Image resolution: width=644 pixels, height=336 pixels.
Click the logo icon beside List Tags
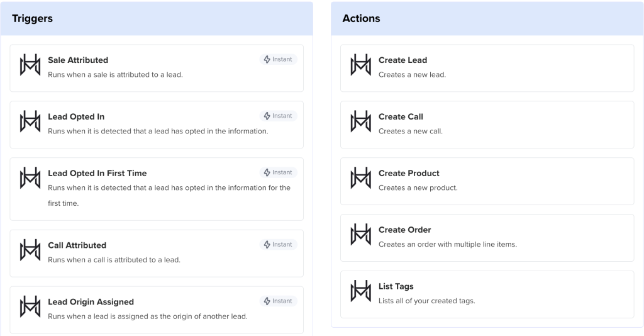pyautogui.click(x=360, y=291)
